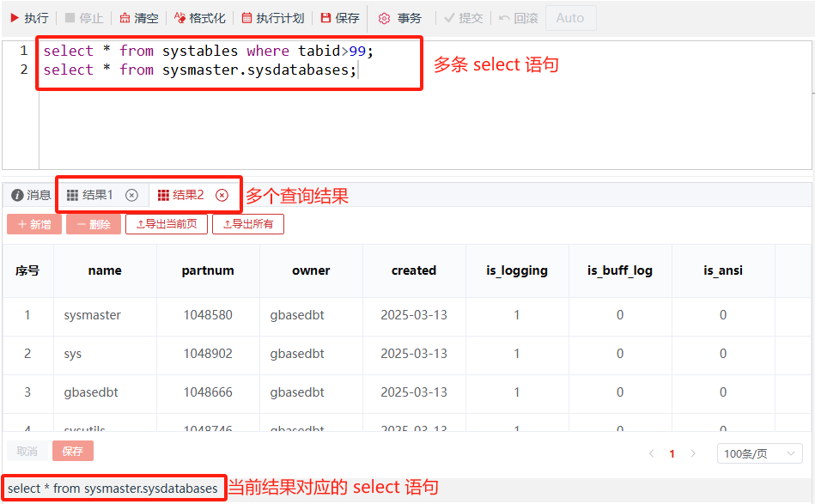Click 导出当前页 to export current page
The image size is (815, 504).
click(x=167, y=224)
